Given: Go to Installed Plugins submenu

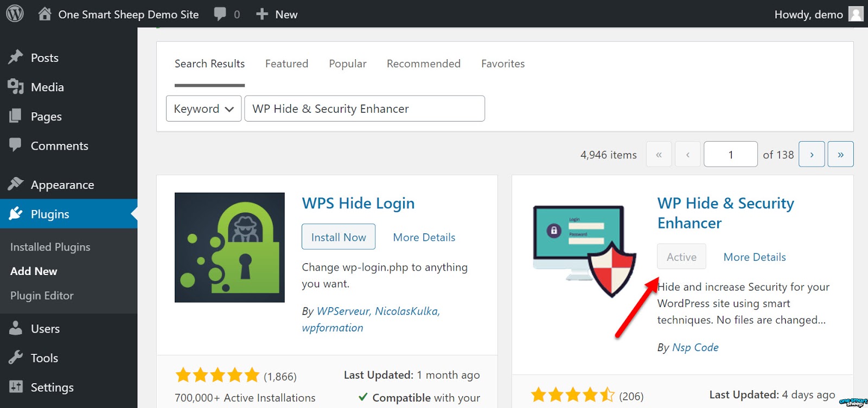Looking at the screenshot, I should [50, 247].
